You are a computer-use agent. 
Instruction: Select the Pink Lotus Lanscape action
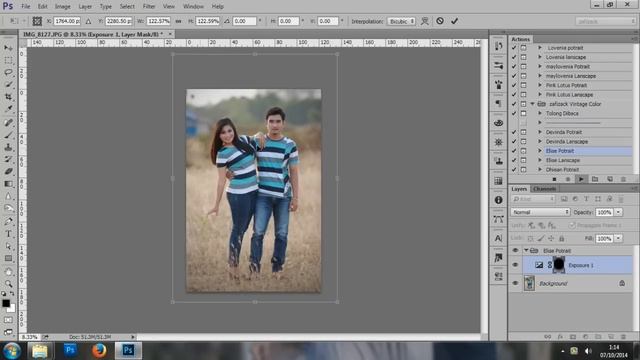[569, 95]
